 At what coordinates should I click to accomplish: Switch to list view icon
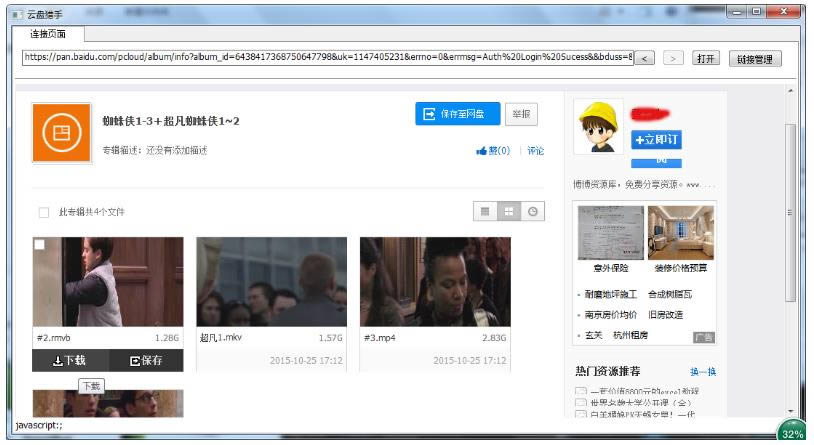pyautogui.click(x=485, y=211)
